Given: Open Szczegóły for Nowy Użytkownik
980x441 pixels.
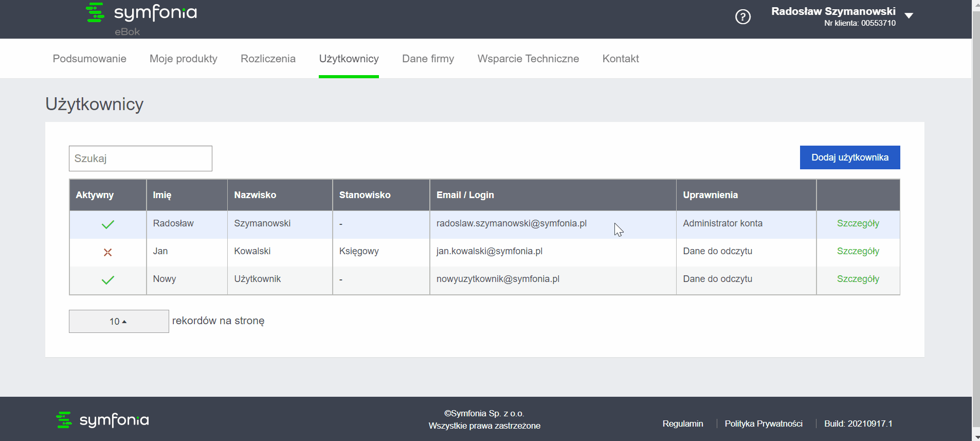Looking at the screenshot, I should 858,279.
